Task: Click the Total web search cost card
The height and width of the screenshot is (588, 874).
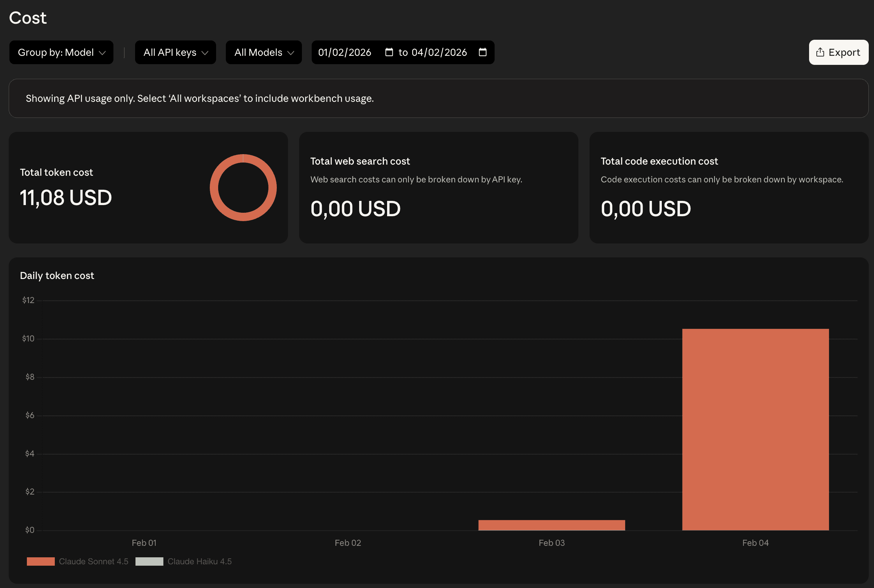Action: click(x=438, y=188)
